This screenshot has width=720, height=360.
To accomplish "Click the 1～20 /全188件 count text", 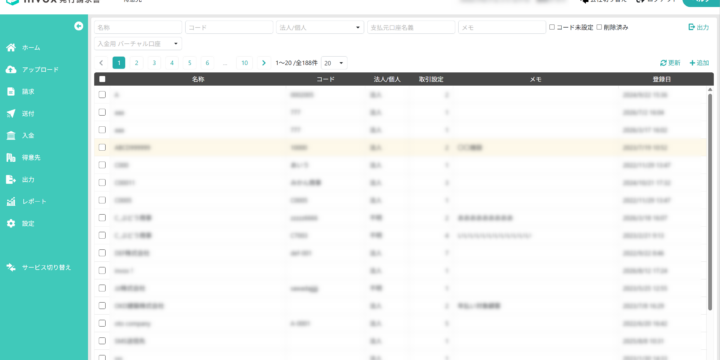I will pos(297,63).
